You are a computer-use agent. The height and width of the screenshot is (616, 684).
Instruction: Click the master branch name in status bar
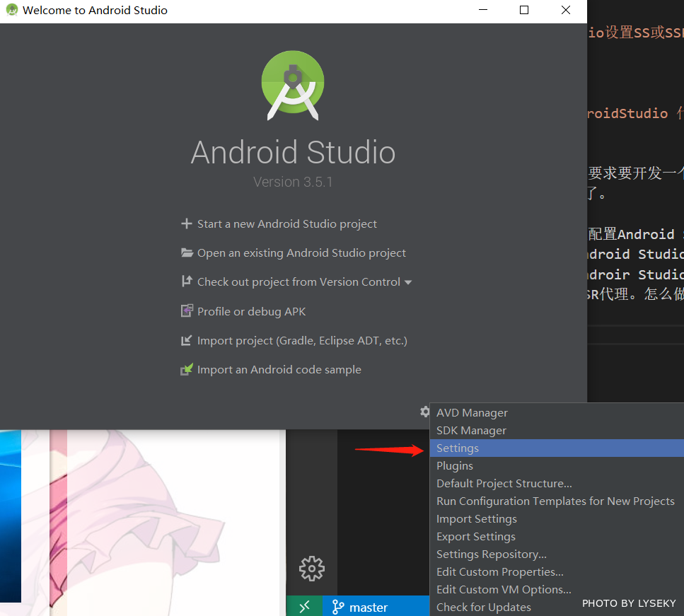[369, 608]
